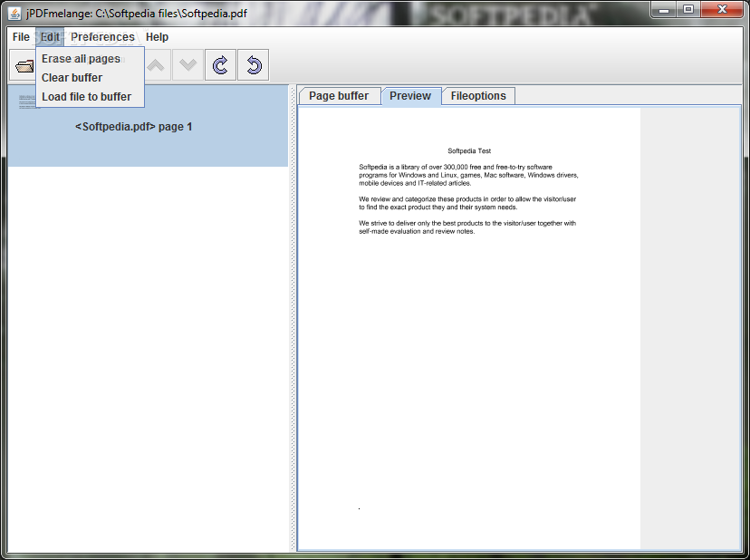Close the Edit menu
The image size is (750, 560).
point(50,37)
